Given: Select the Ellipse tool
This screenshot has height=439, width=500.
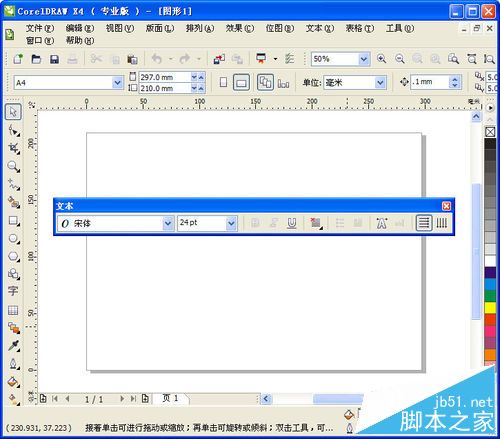Looking at the screenshot, I should click(13, 238).
